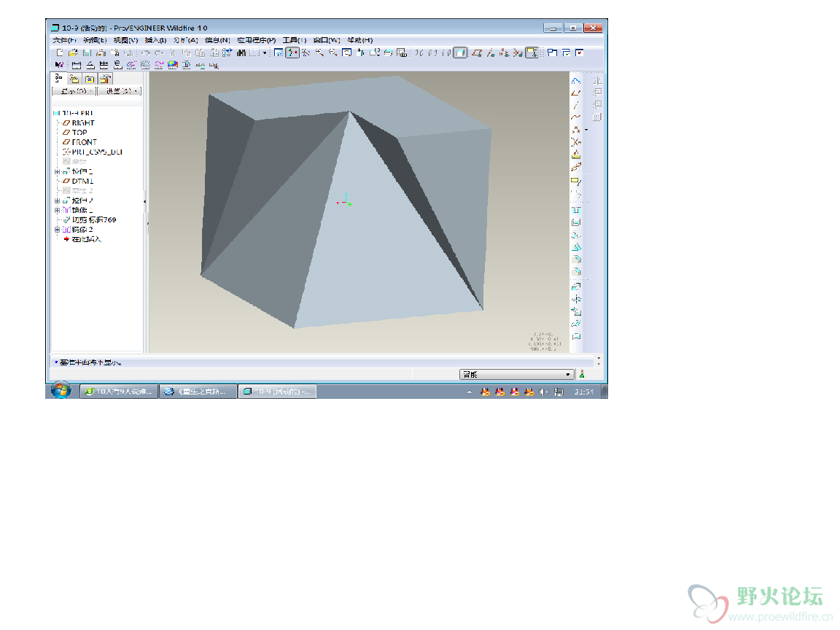840x630 pixels.
Task: Open the Datum Point tool flyout arrow
Action: tap(586, 130)
